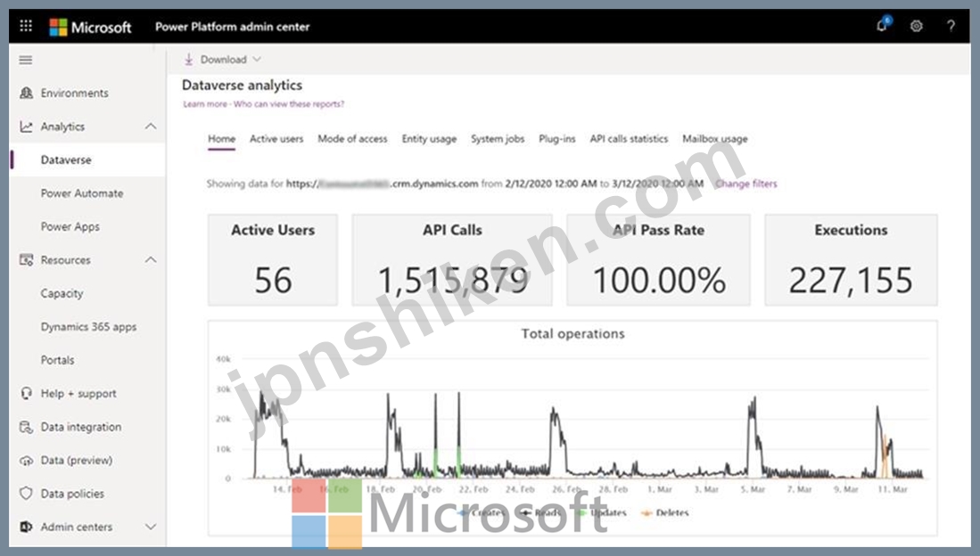Select Dynamics 365 apps in sidebar
The height and width of the screenshot is (556, 980).
pos(88,327)
